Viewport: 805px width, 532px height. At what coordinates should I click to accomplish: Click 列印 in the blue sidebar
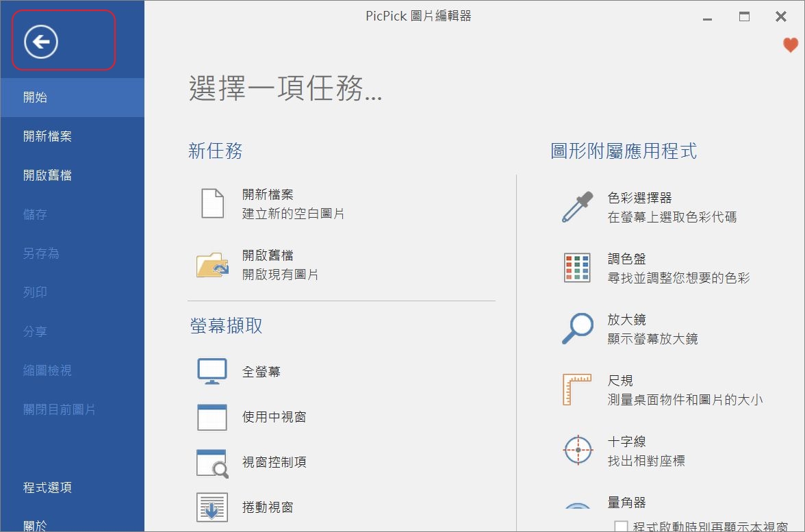(73, 292)
